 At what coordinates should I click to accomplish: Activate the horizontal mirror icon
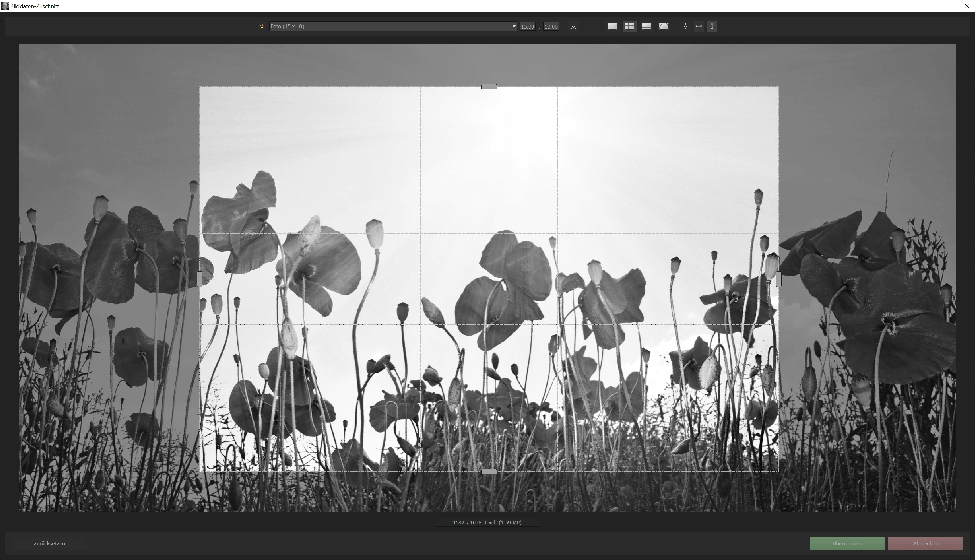(x=698, y=26)
